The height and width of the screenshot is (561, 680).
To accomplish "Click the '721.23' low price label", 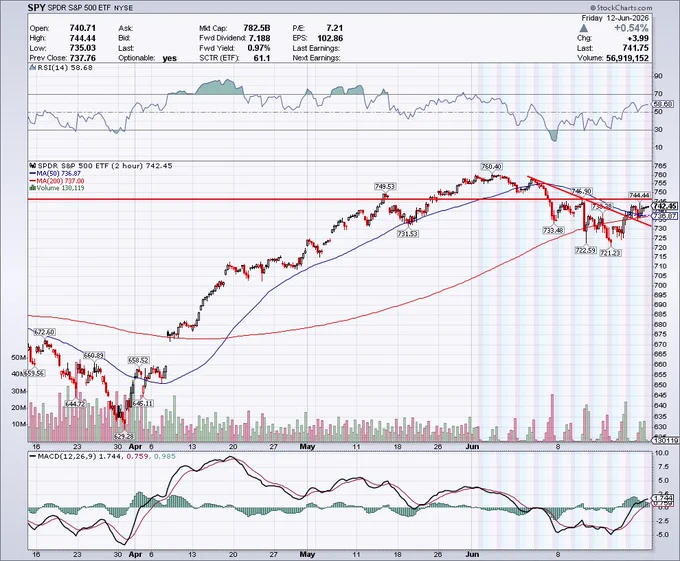I will pyautogui.click(x=610, y=253).
